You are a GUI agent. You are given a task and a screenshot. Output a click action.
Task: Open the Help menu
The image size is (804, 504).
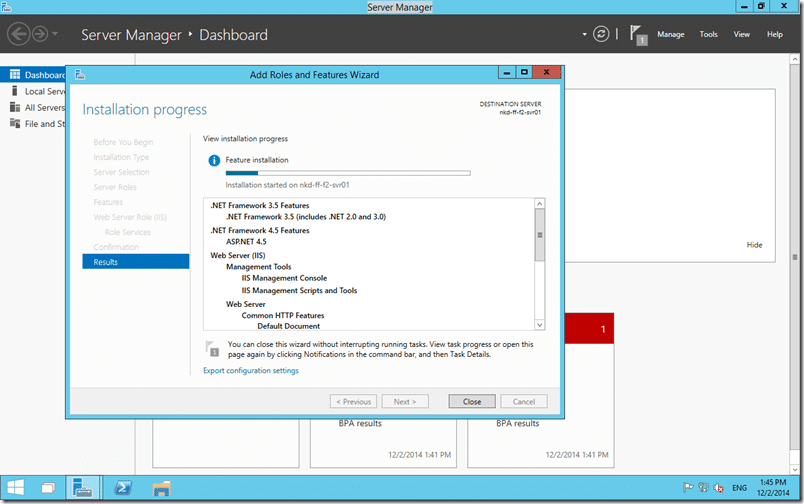[775, 34]
